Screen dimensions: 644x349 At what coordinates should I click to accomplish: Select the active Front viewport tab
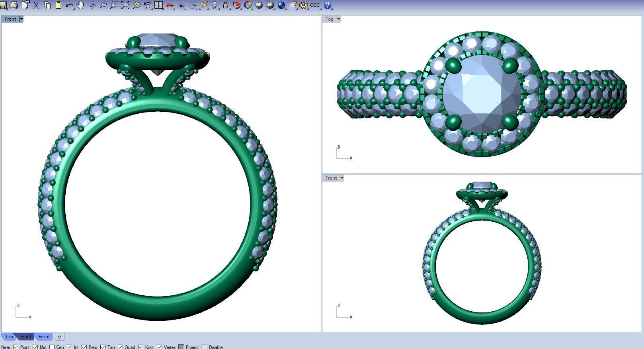click(x=26, y=337)
